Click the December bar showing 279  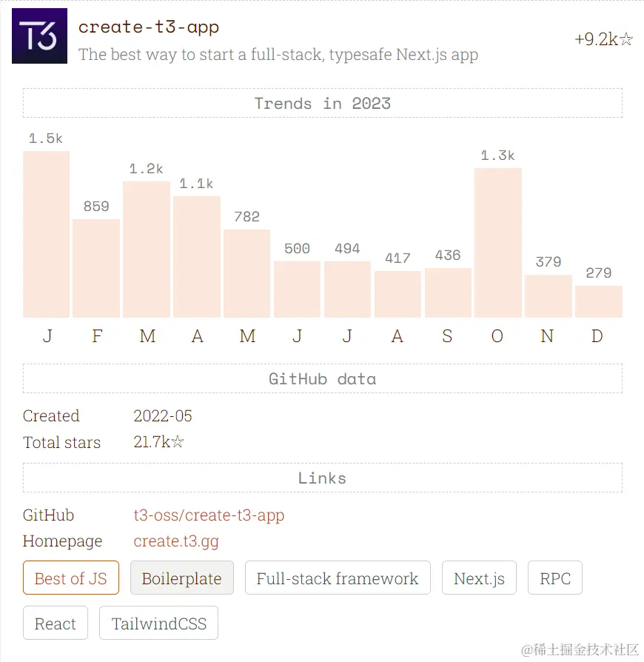(598, 301)
